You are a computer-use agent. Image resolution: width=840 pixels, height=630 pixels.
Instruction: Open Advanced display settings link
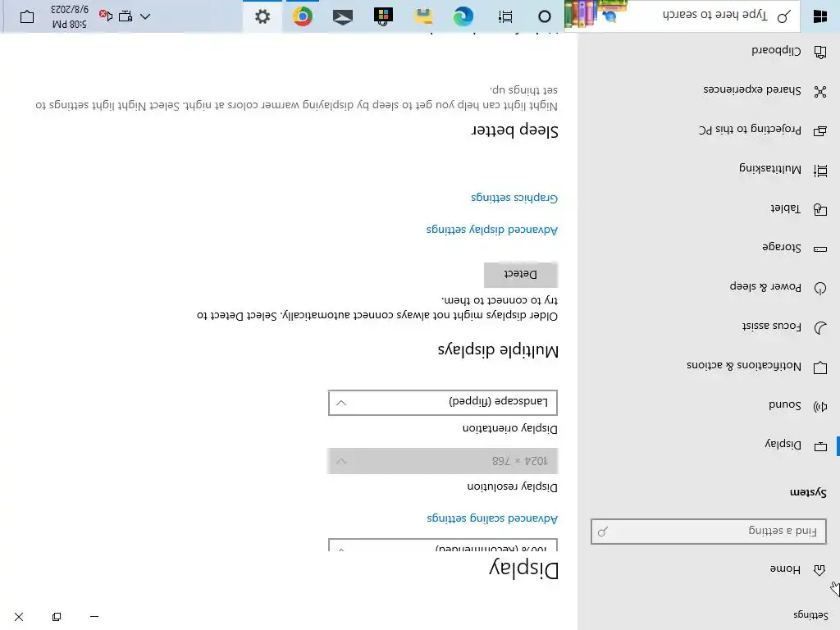tap(492, 230)
